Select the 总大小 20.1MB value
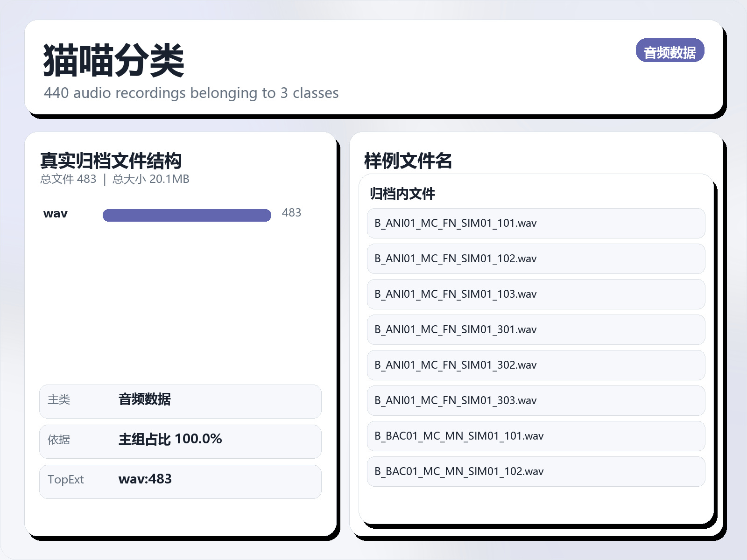Image resolution: width=747 pixels, height=560 pixels. pos(150,179)
